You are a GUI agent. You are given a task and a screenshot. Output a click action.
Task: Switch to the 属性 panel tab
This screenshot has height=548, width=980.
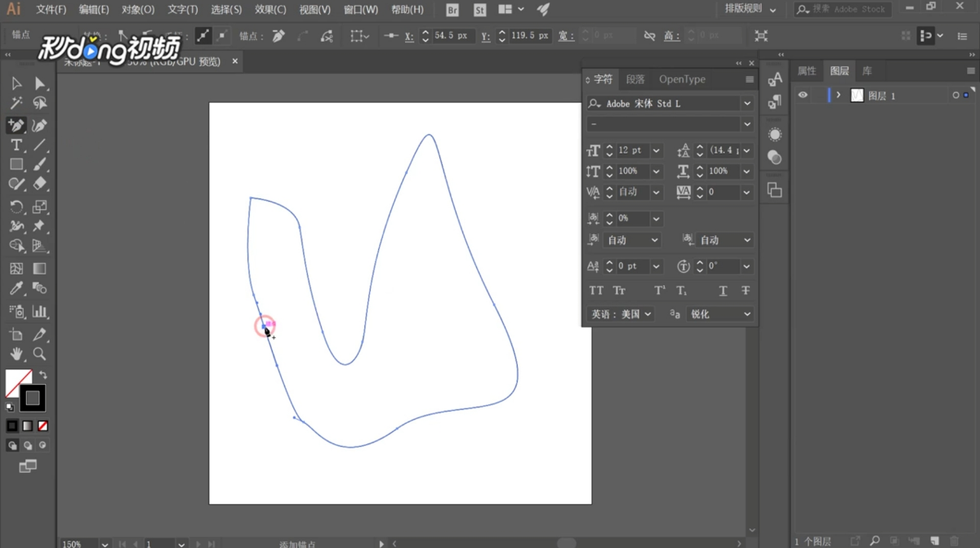[806, 71]
